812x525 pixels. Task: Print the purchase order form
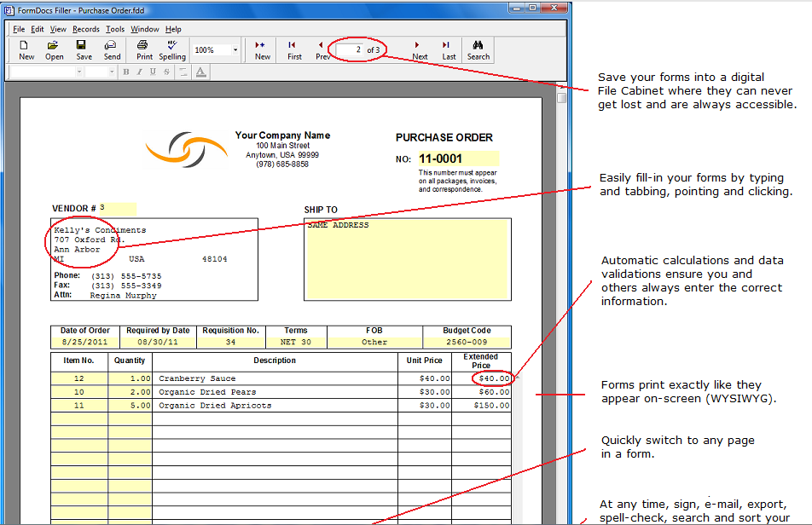(144, 49)
